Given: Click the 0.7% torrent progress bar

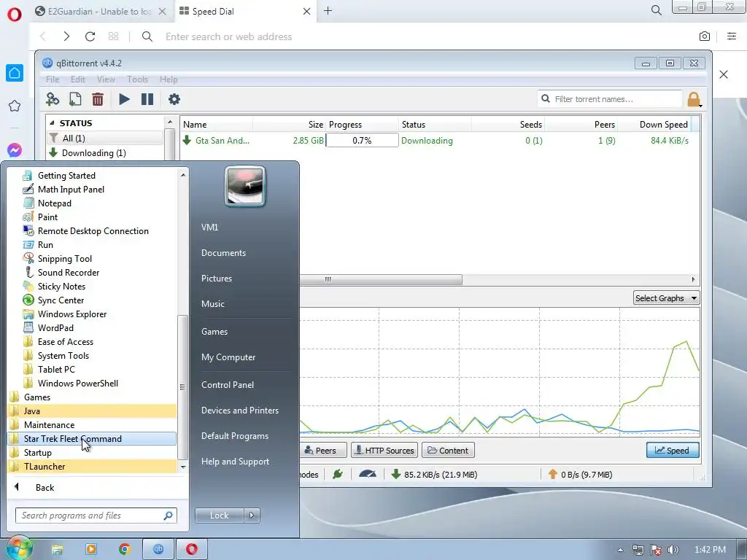Looking at the screenshot, I should [x=362, y=141].
